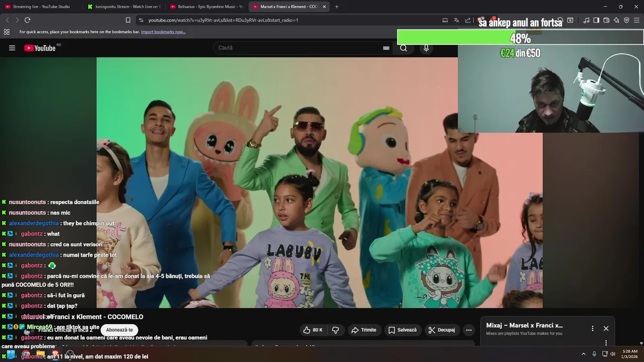Image resolution: width=644 pixels, height=362 pixels.
Task: Open more actions three-dot menu under video
Action: pos(469,330)
